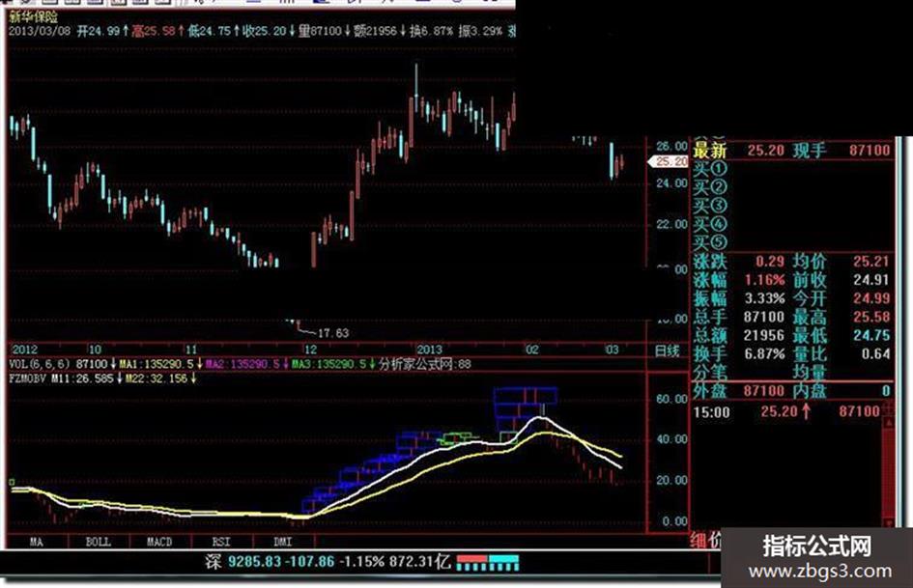Click the FZMOBV indicator name
This screenshot has width=913, height=588.
pyautogui.click(x=28, y=378)
